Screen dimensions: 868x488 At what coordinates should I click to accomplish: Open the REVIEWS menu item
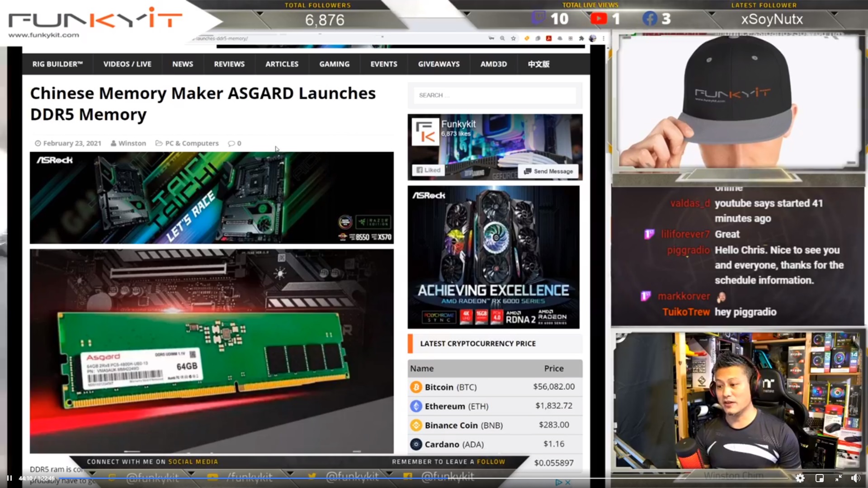pos(229,64)
